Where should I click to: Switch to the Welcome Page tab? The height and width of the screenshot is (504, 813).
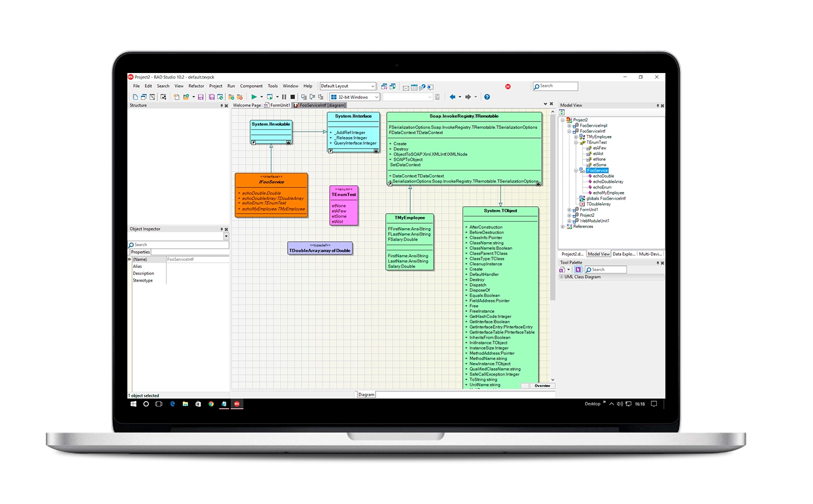(x=247, y=105)
